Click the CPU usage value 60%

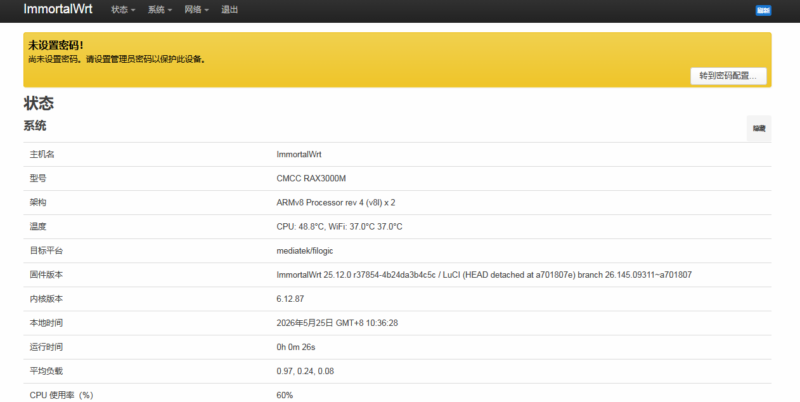click(285, 395)
